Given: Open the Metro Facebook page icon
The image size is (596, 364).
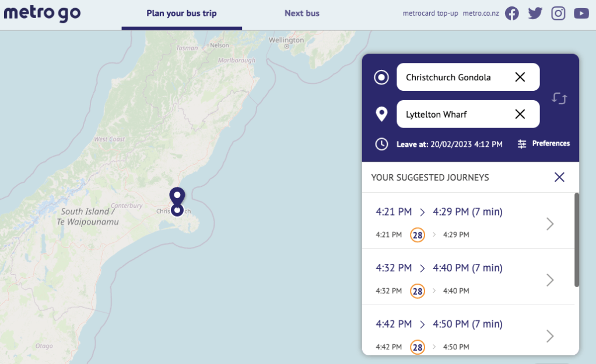Looking at the screenshot, I should [x=511, y=13].
